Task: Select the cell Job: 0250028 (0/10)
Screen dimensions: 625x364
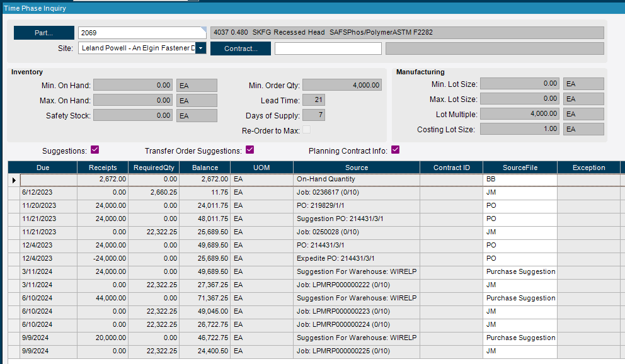Action: pyautogui.click(x=357, y=232)
